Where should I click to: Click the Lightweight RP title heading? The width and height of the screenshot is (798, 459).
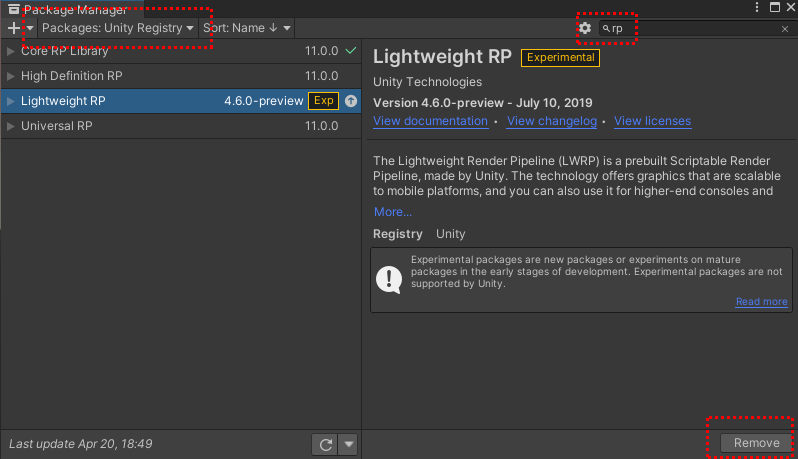pos(442,56)
